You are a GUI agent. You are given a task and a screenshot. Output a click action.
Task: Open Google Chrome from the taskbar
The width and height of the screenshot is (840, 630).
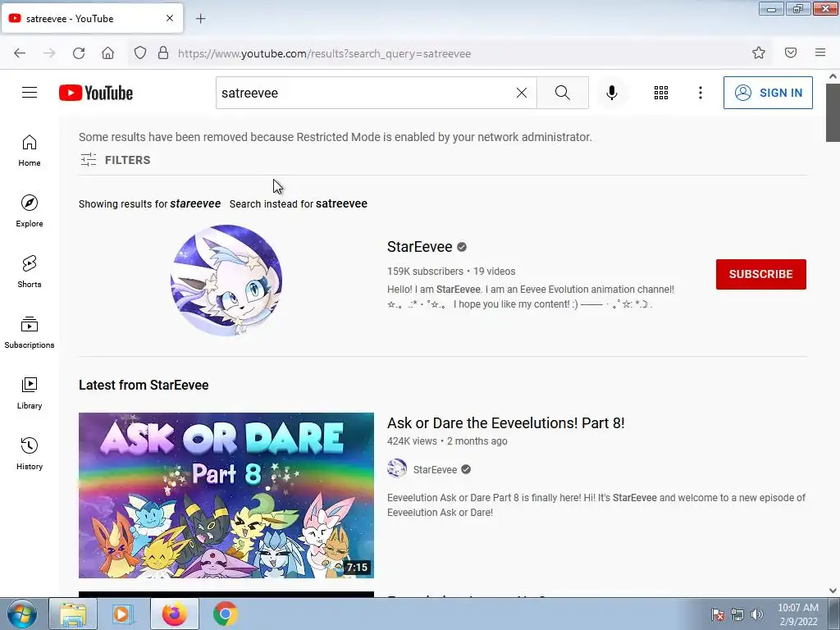226,614
